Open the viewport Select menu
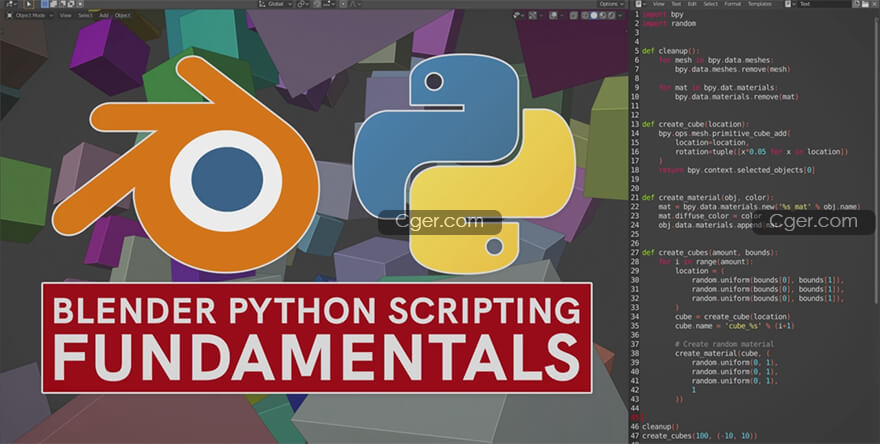 click(x=85, y=15)
